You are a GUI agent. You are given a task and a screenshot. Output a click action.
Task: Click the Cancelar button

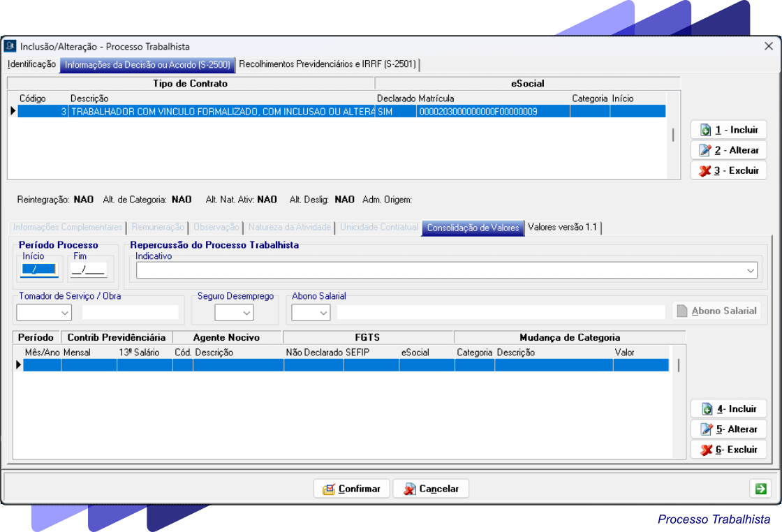430,489
